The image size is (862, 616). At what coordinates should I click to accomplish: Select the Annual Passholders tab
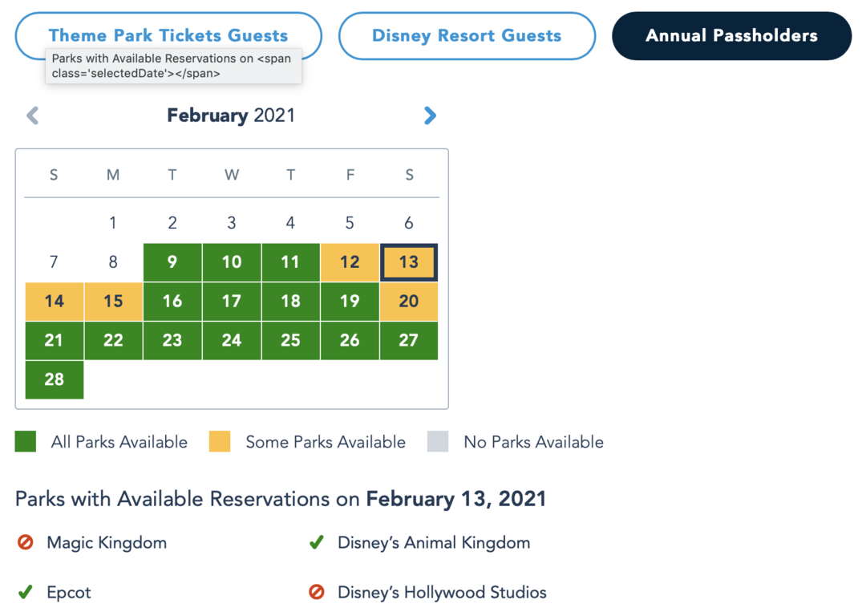(731, 35)
